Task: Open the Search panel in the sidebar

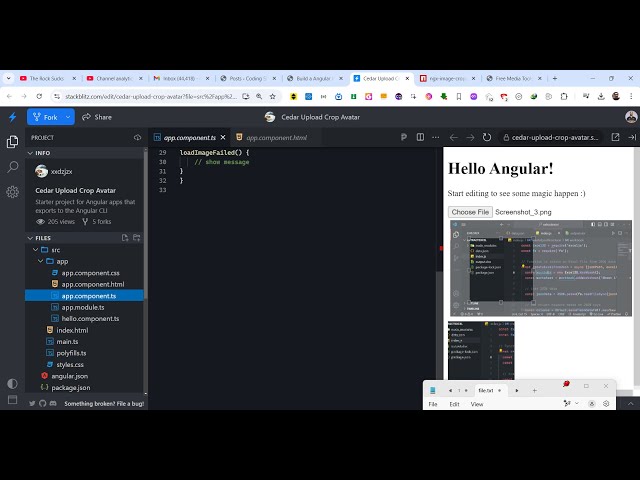Action: click(x=12, y=166)
